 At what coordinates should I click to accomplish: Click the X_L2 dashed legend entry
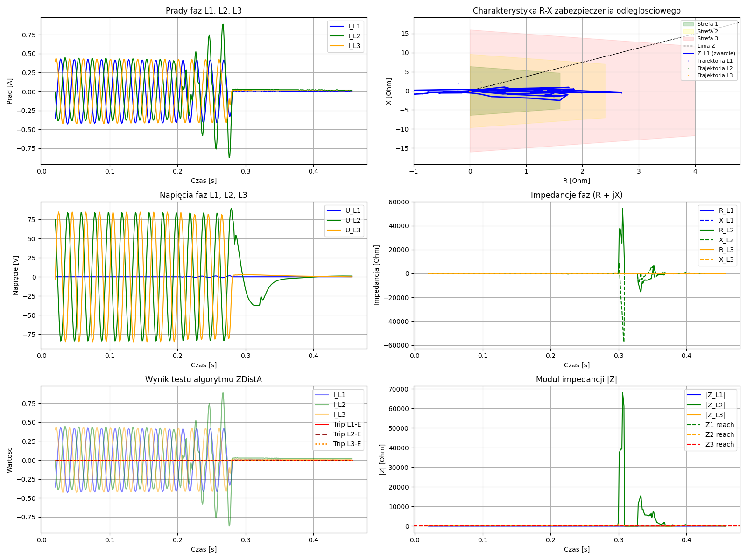click(726, 240)
